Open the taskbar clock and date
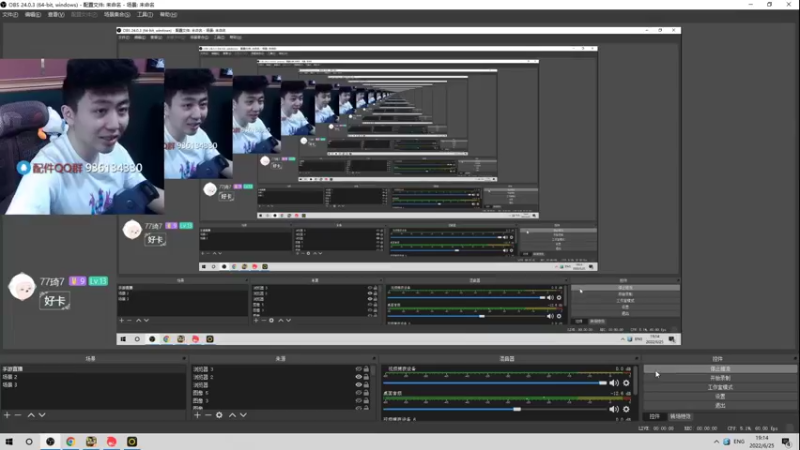Viewport: 800px width, 450px height. pyautogui.click(x=762, y=442)
